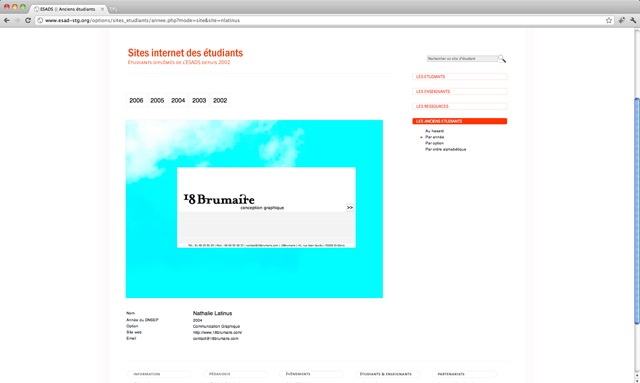The image size is (640, 383).
Task: Click the page vertical scrollbar
Action: pyautogui.click(x=637, y=211)
